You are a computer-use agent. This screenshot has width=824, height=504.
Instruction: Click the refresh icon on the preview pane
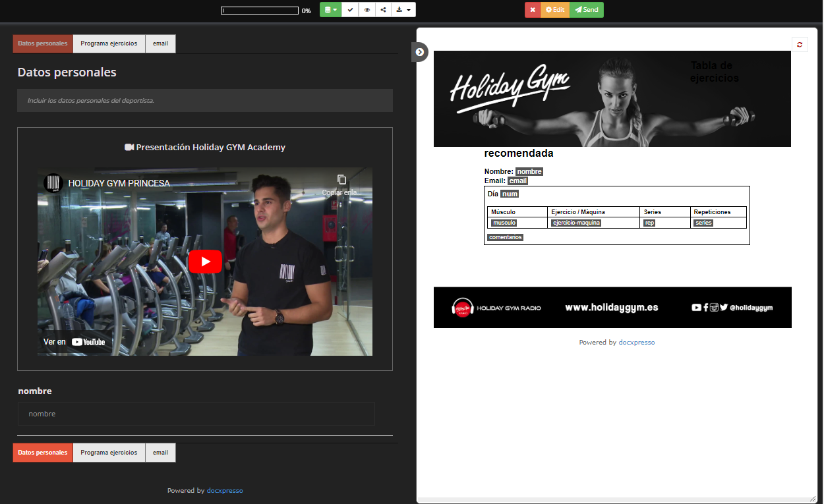[800, 44]
